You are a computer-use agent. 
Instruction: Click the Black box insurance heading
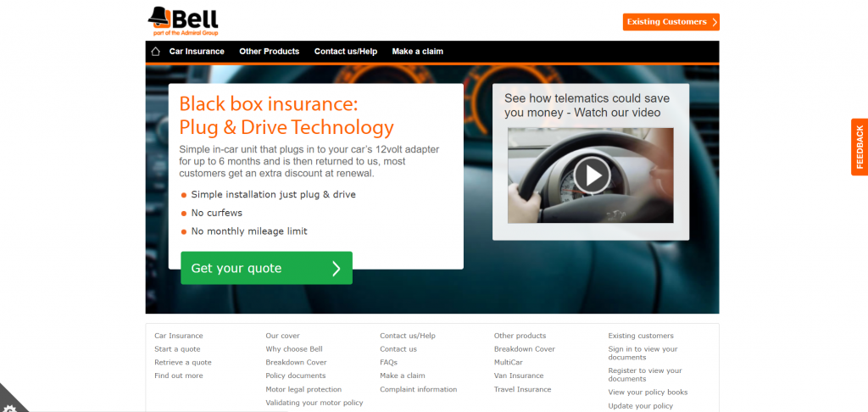click(287, 115)
